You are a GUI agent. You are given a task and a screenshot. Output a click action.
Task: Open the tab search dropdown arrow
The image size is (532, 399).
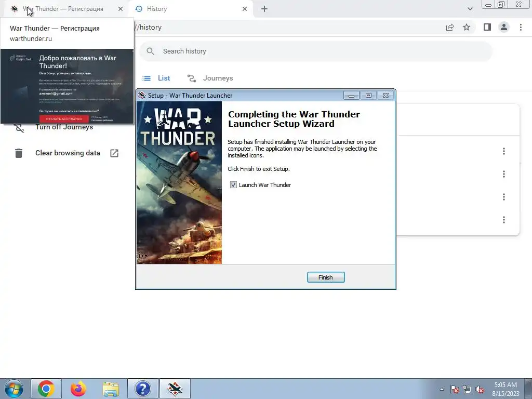[470, 9]
